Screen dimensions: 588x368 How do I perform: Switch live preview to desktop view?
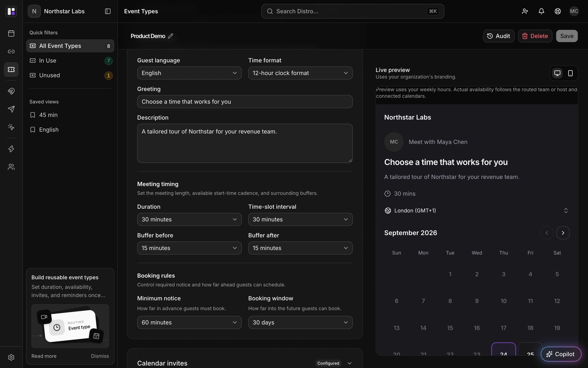557,73
